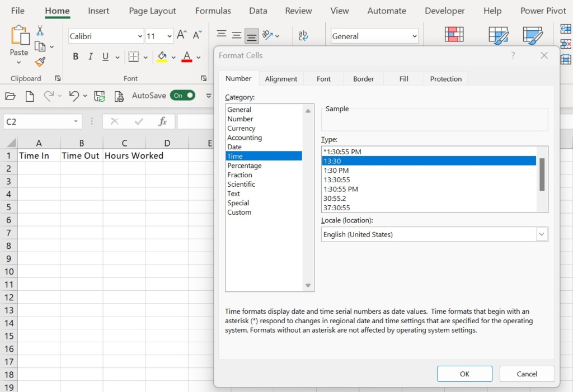Open a file using the folder icon
The height and width of the screenshot is (392, 573).
click(x=10, y=96)
